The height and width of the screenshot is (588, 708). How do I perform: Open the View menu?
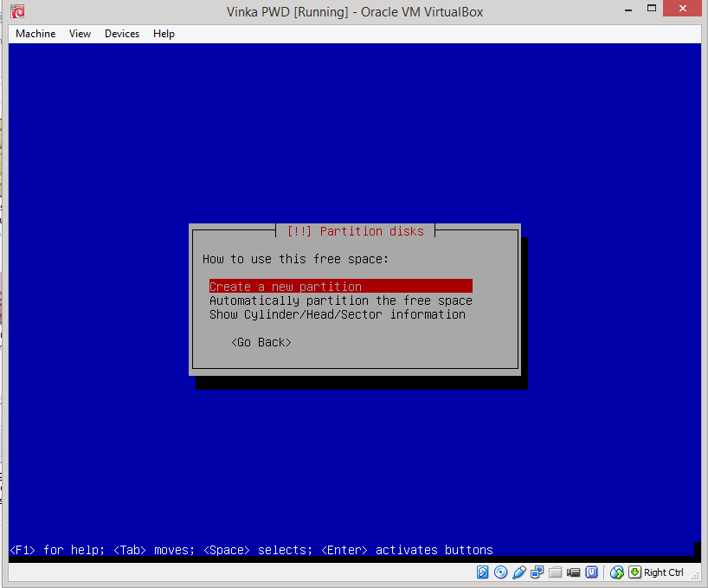80,34
